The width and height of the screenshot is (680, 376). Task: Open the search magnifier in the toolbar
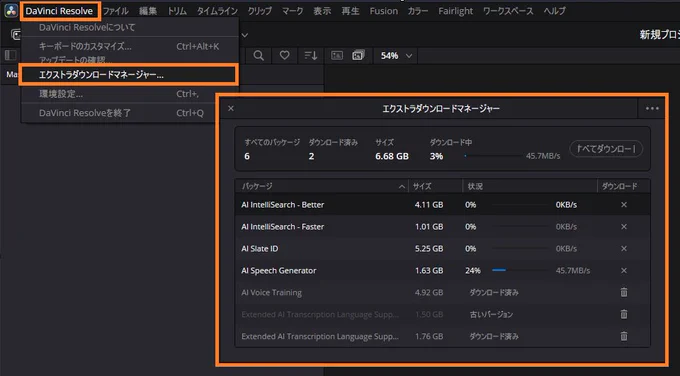click(x=258, y=56)
